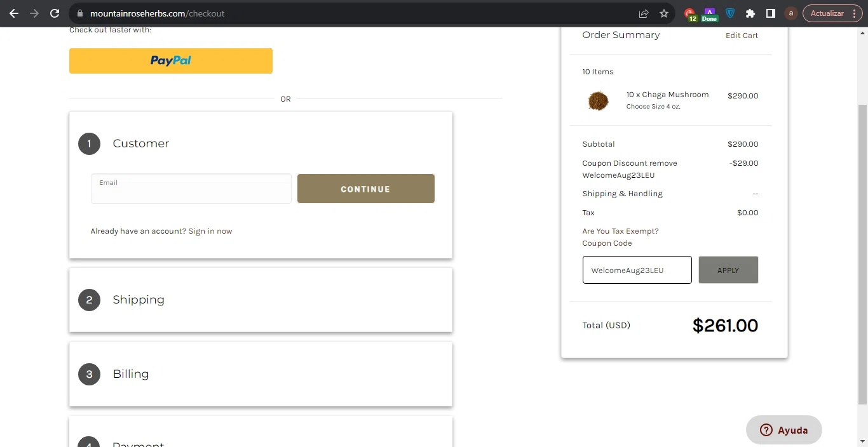Click the Order Summary heading
868x447 pixels.
click(621, 35)
